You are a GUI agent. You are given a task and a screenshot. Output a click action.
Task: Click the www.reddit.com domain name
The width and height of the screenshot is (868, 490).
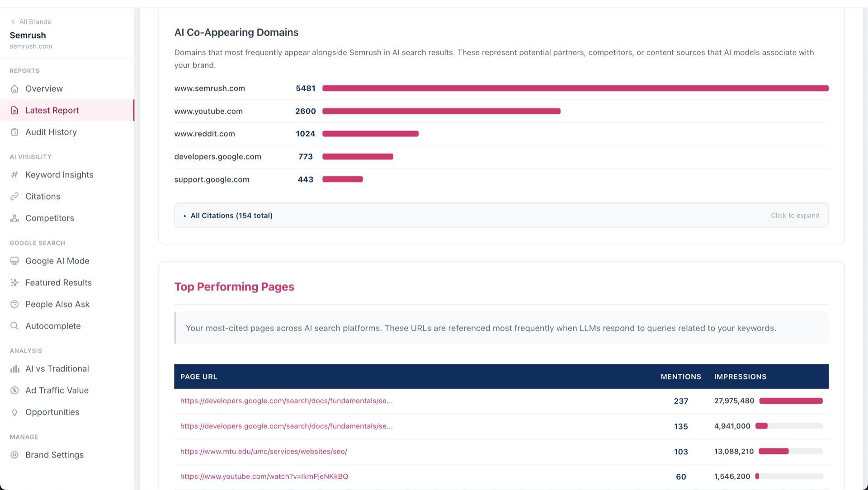point(204,134)
